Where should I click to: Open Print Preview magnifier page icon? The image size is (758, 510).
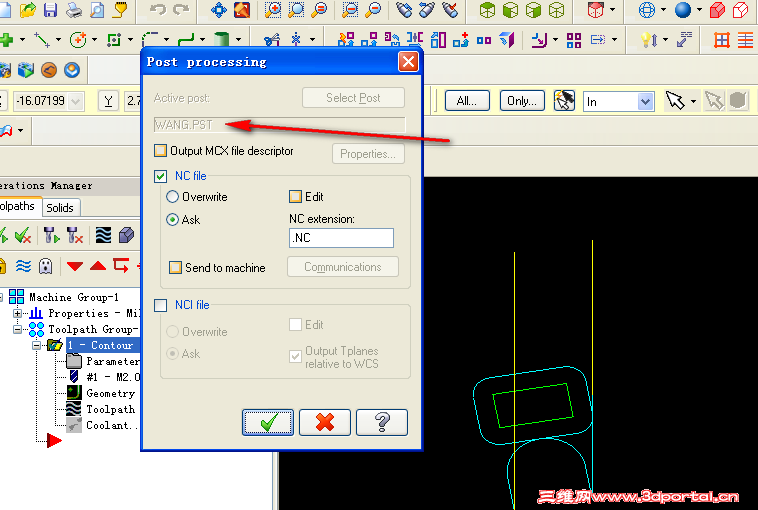tap(97, 10)
